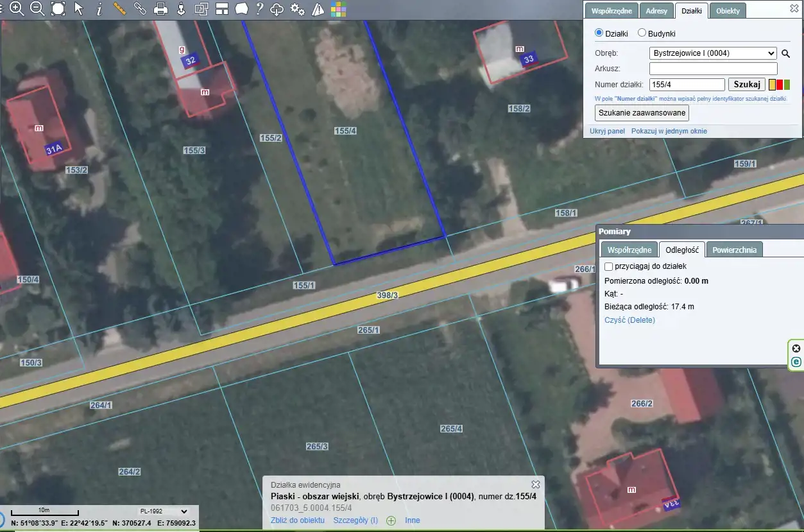Expand the Obręb dropdown list
The height and width of the screenshot is (532, 804).
click(x=712, y=53)
